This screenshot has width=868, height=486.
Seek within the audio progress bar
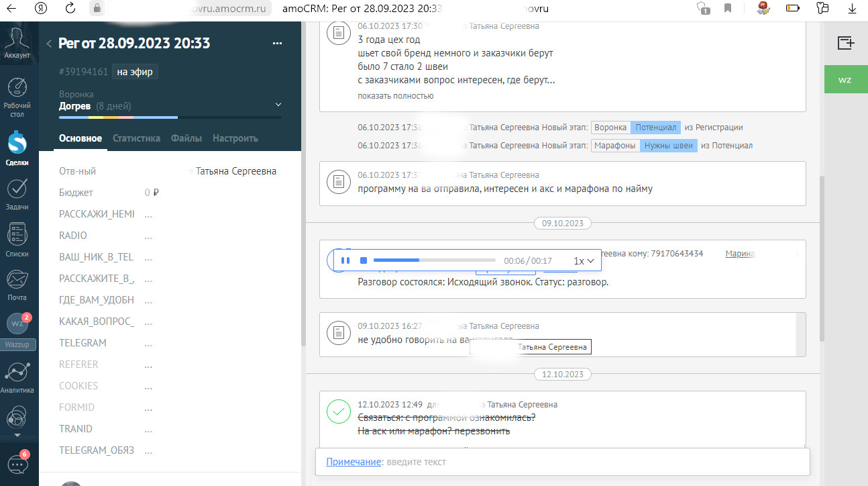click(435, 260)
